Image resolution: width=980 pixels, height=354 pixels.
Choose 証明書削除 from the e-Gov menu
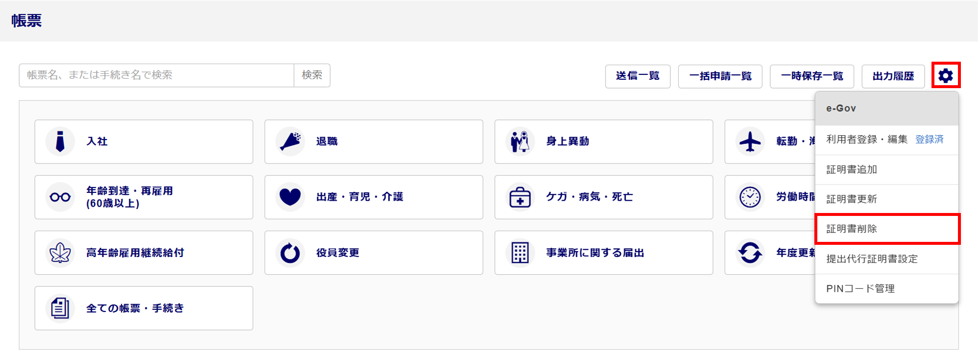tap(887, 229)
